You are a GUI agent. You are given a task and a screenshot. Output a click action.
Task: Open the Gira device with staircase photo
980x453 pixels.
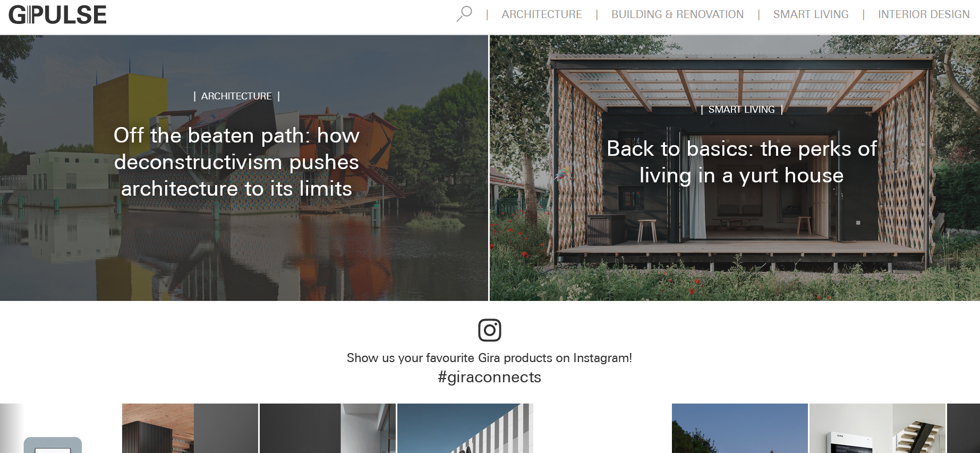point(877,429)
